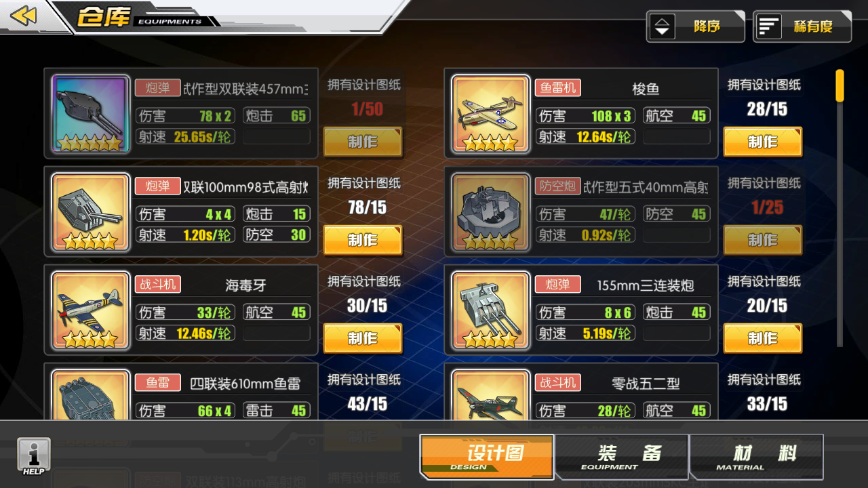Viewport: 868px width, 488px height.
Task: Select the 100mm 98式 anti-air gun icon
Action: pyautogui.click(x=90, y=212)
